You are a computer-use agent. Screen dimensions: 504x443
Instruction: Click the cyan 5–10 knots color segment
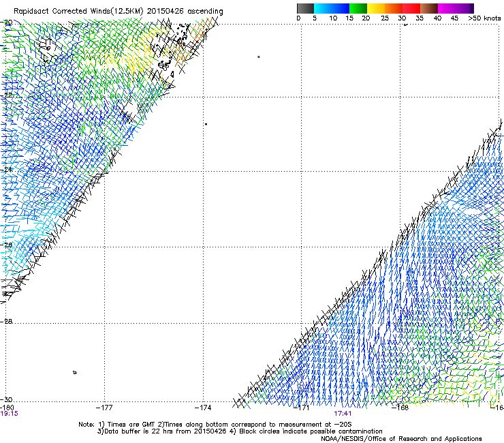tap(323, 8)
